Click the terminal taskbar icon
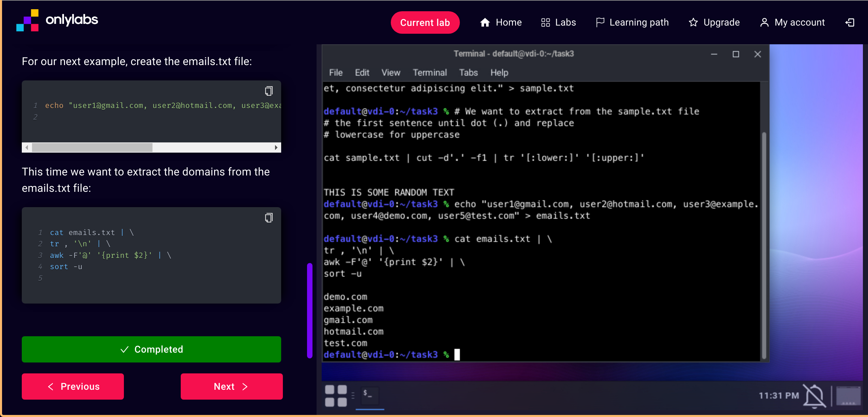The height and width of the screenshot is (417, 868). click(370, 396)
